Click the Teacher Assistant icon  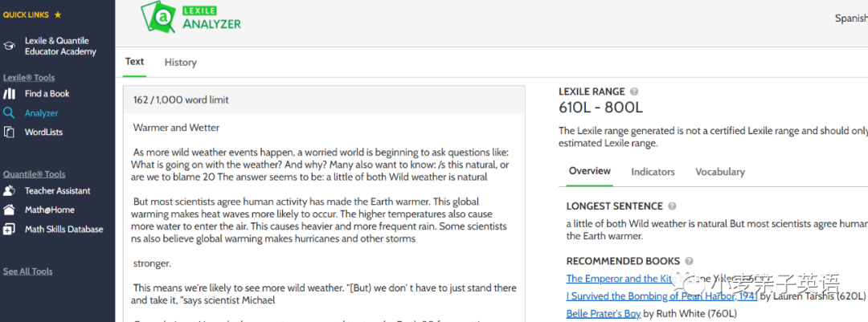point(9,191)
